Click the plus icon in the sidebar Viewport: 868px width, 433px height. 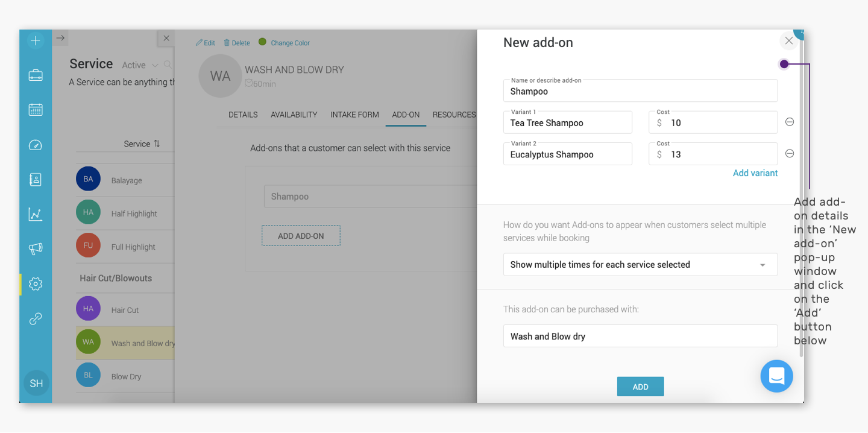point(36,40)
